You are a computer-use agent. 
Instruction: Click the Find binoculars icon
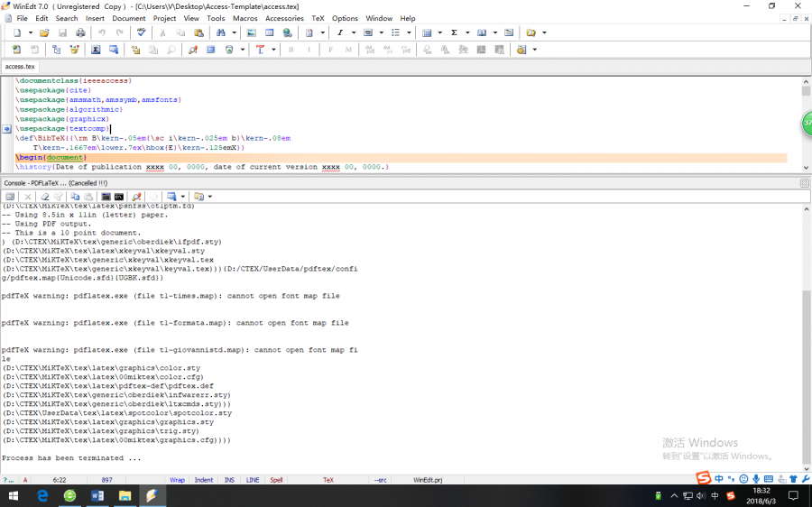[220, 32]
